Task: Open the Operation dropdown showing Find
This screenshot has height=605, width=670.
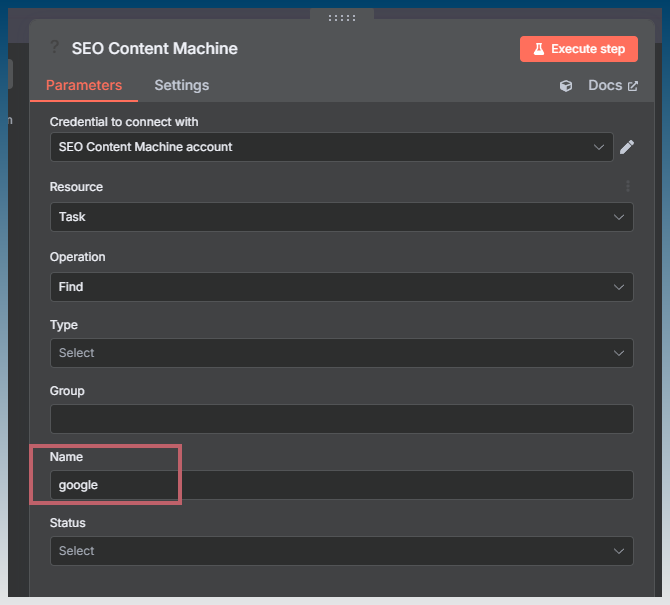Action: pyautogui.click(x=342, y=287)
